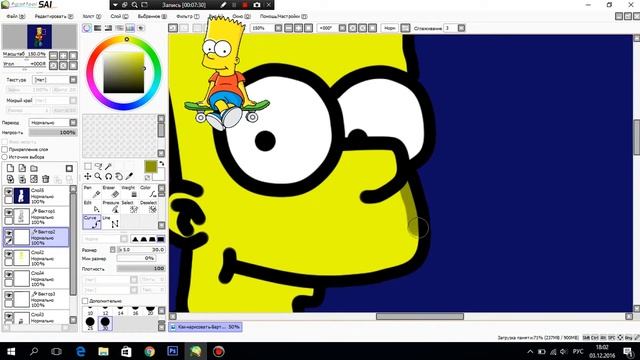
Task: Open the Фильтр menu
Action: [x=187, y=16]
